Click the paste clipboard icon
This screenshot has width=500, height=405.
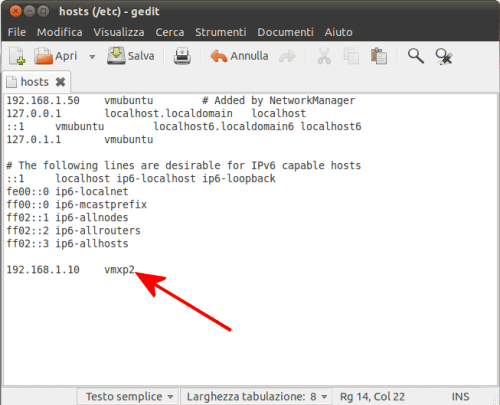tap(379, 56)
